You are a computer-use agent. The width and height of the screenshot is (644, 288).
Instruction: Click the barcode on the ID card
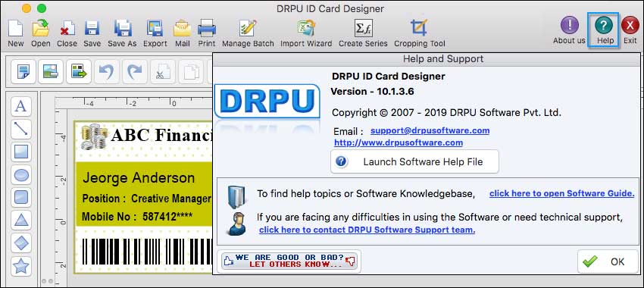pos(147,252)
